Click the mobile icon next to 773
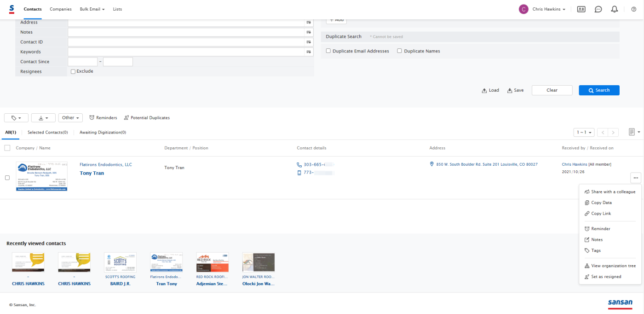 pyautogui.click(x=299, y=173)
